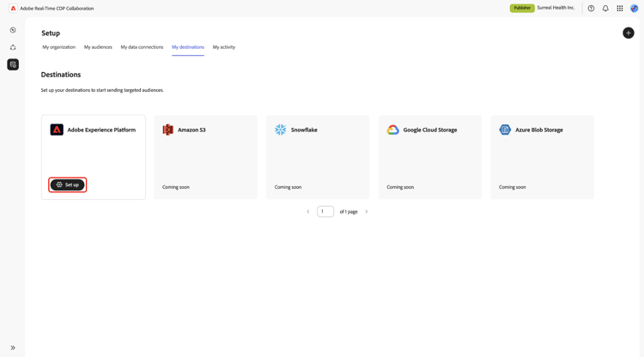Viewport: 644px width, 357px height.
Task: Click the Adobe logo in header
Action: pyautogui.click(x=13, y=9)
